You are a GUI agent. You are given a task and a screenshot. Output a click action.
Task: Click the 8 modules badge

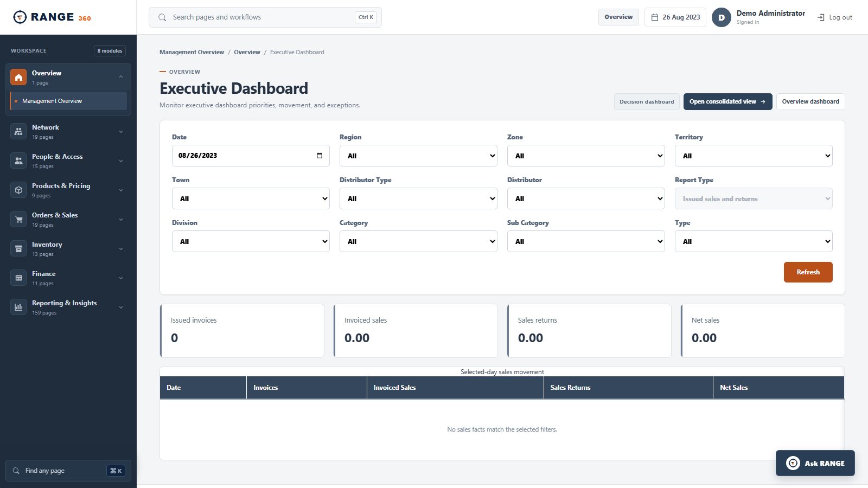(110, 50)
